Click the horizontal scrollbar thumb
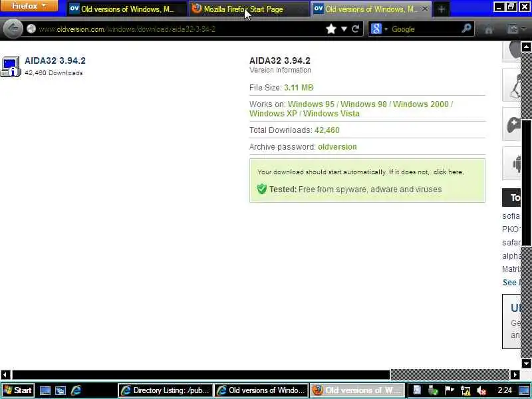This screenshot has width=532, height=399. pos(201,374)
